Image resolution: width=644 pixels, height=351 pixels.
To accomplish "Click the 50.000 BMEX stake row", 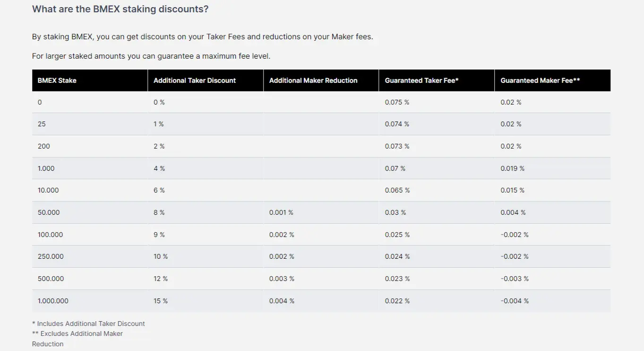I will tap(321, 212).
